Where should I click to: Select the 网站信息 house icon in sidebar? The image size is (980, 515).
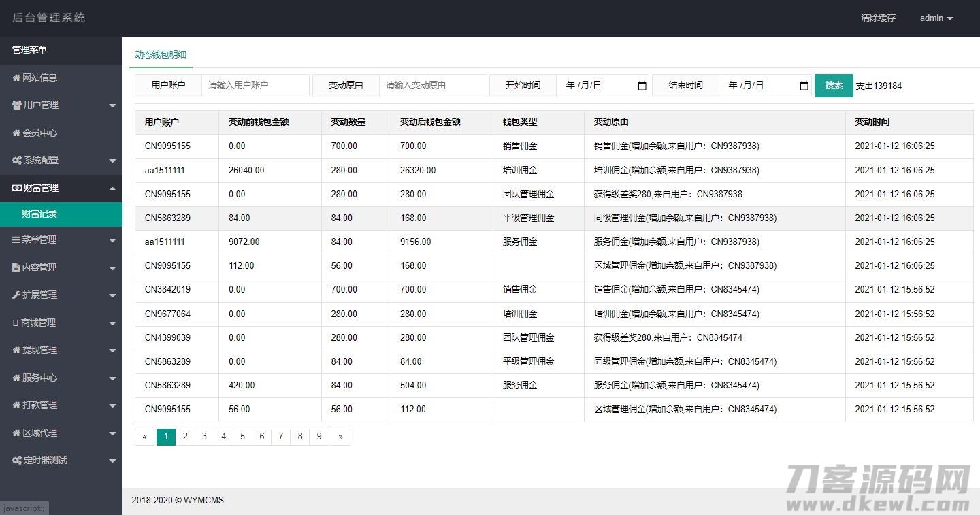pos(17,78)
